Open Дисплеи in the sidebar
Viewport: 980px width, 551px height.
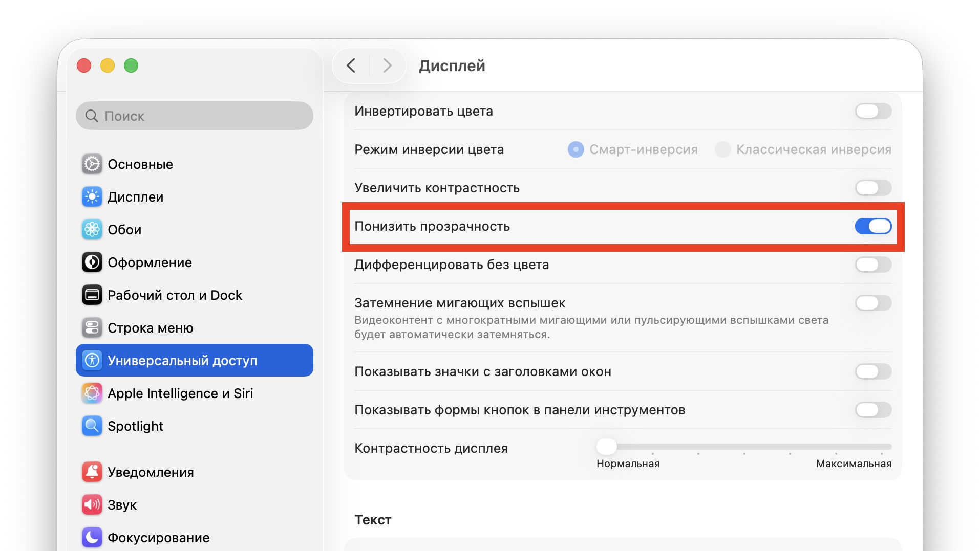point(195,197)
